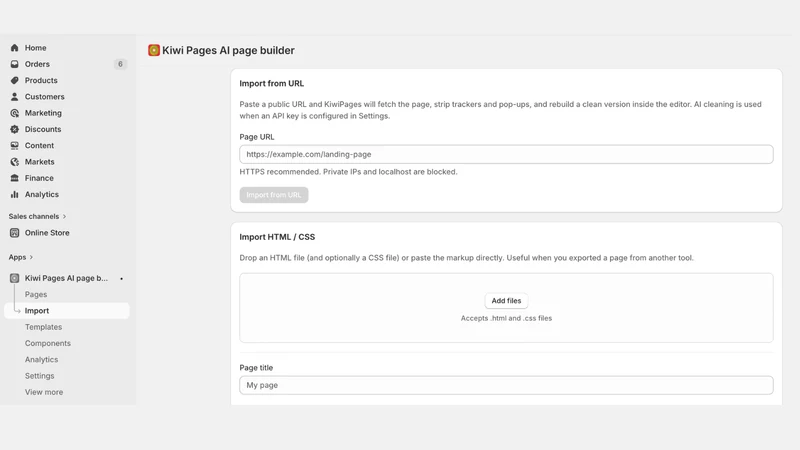Select the Import sub-item
This screenshot has width=800, height=450.
pyautogui.click(x=67, y=311)
